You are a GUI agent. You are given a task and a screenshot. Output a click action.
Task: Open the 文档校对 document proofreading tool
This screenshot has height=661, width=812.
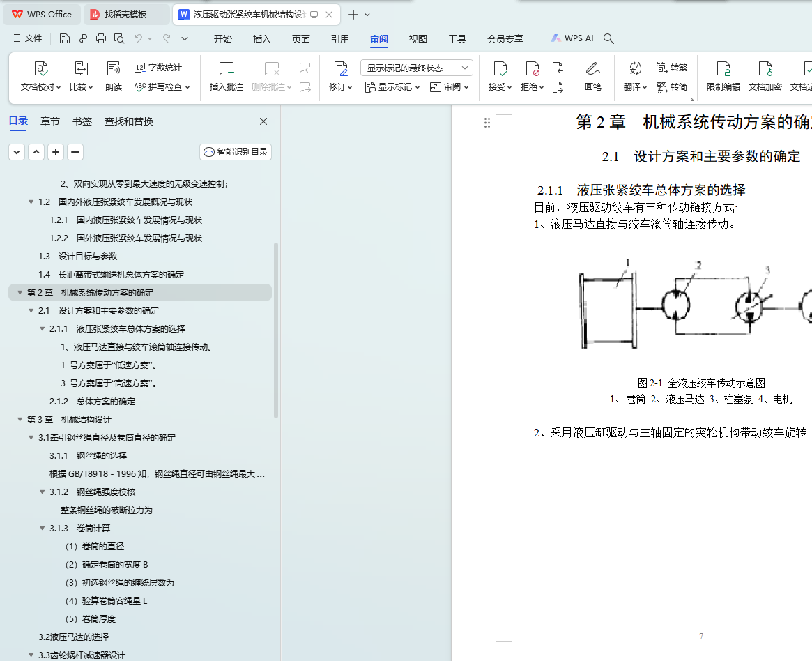(x=41, y=76)
